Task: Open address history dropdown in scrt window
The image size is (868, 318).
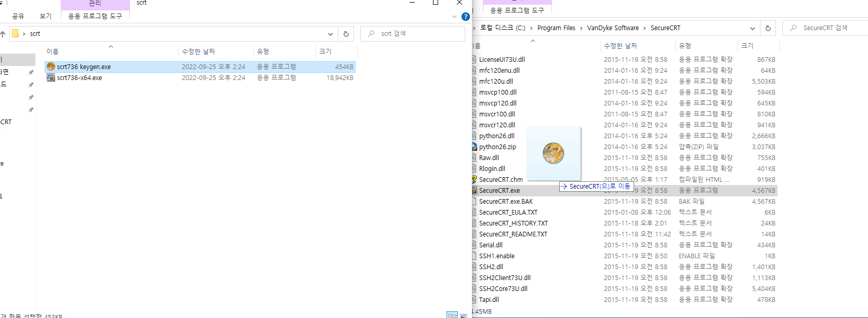Action: (331, 34)
